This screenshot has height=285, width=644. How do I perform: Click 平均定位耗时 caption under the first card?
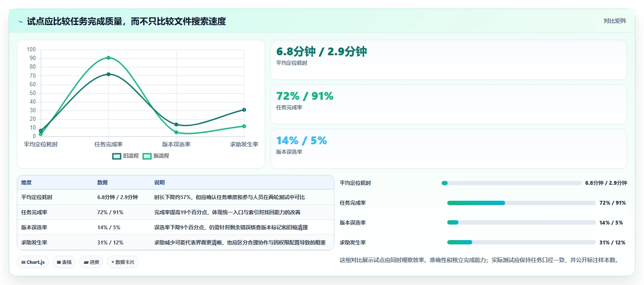coord(292,63)
